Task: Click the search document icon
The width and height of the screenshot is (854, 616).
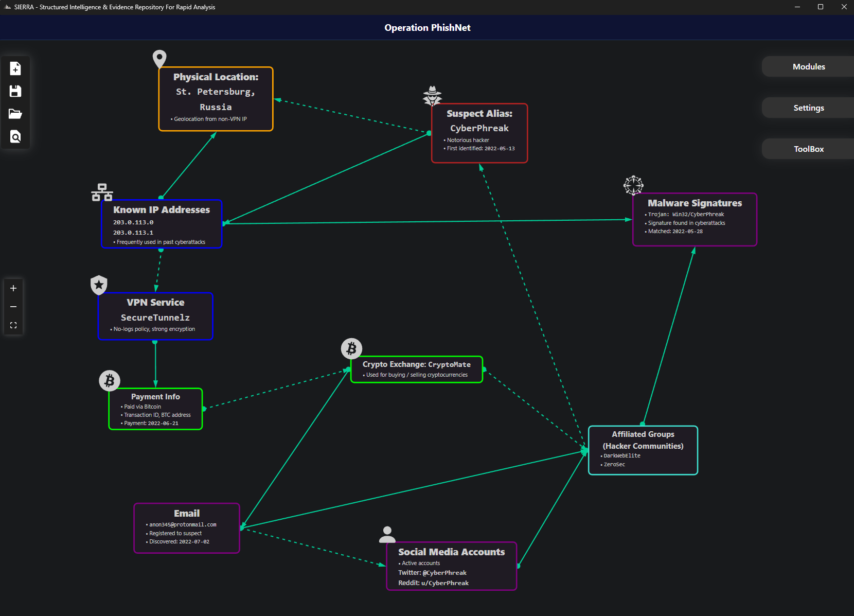Action: tap(15, 136)
